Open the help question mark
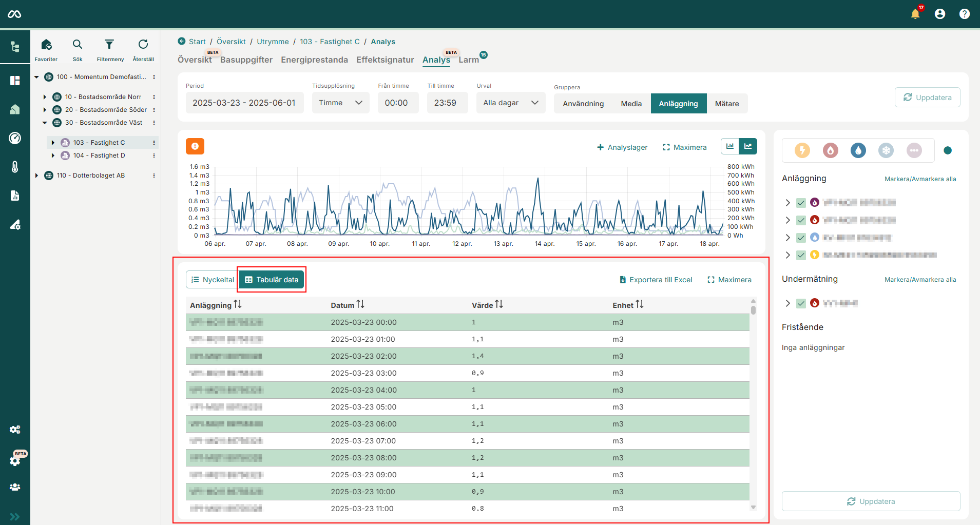 point(965,14)
